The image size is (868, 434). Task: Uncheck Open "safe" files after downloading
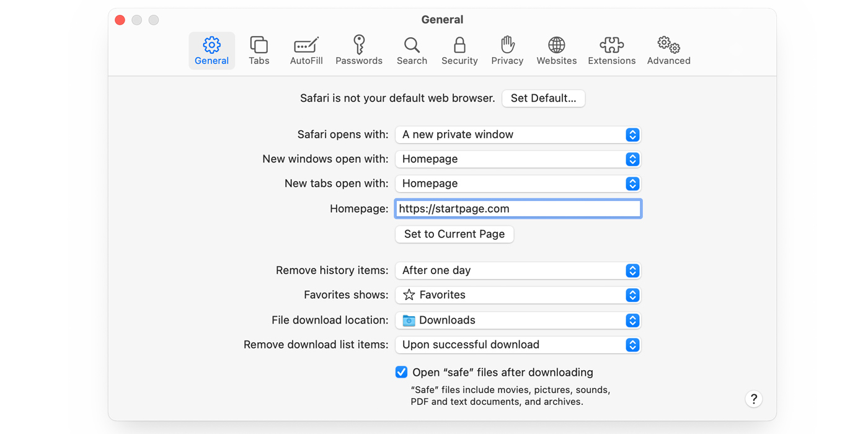click(402, 373)
